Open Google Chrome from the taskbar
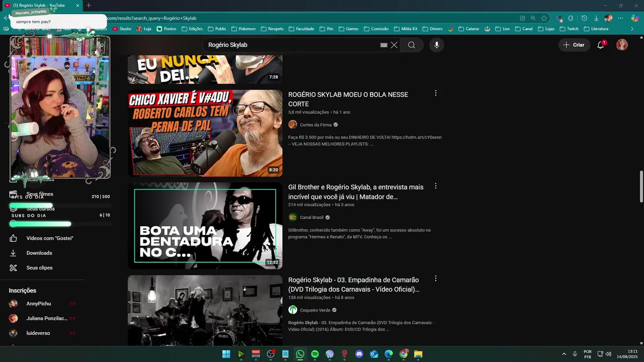The image size is (644, 362). tap(404, 354)
